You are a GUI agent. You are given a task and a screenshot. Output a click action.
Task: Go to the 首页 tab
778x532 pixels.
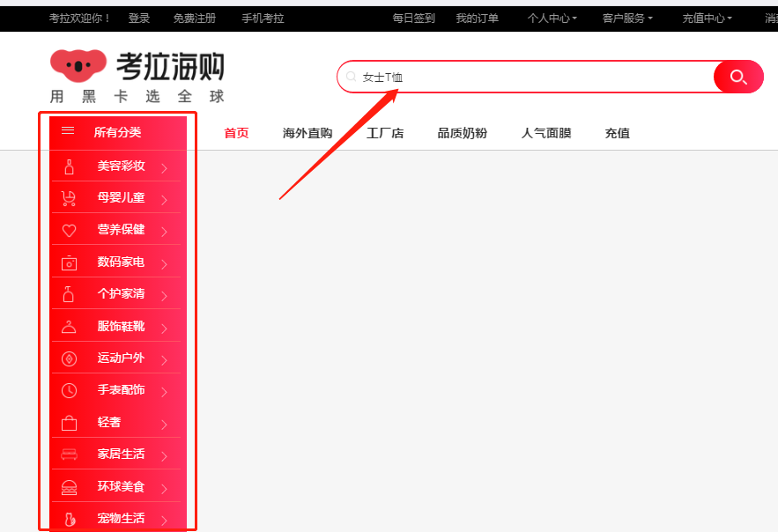(x=236, y=133)
